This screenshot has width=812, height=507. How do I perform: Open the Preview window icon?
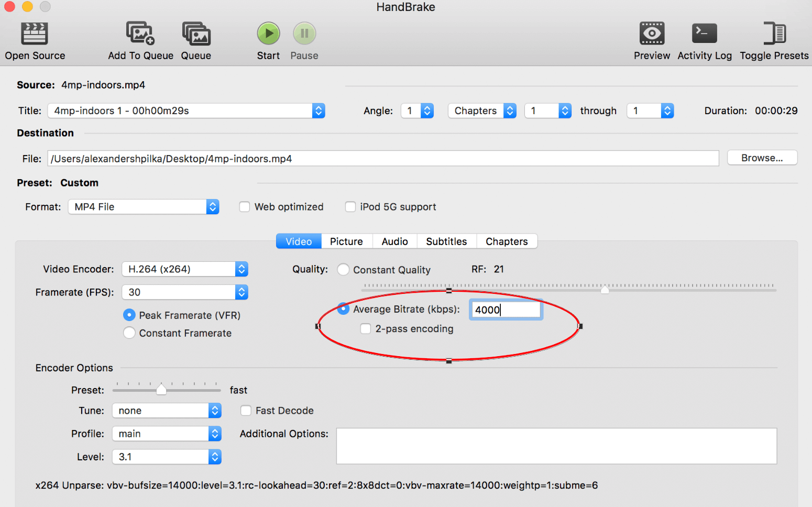pos(652,34)
